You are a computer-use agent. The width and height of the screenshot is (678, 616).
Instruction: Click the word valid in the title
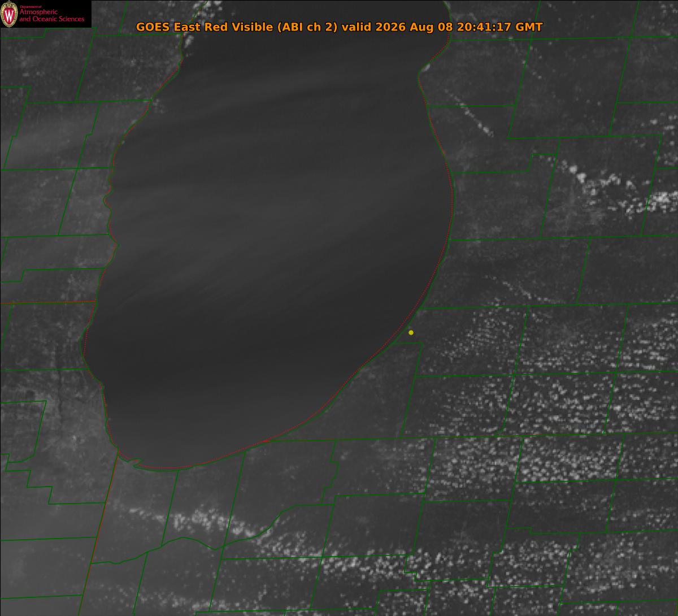pyautogui.click(x=356, y=27)
